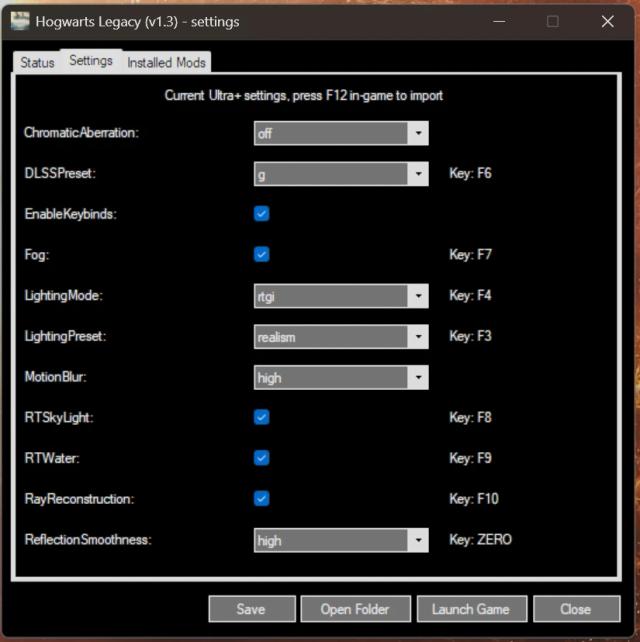
Task: Click the 'RTSkyLight:' label
Action: 59,417
